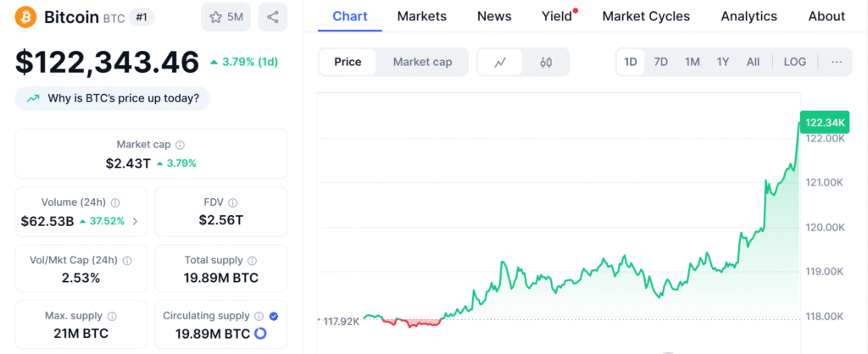Toggle the LOG scale option
Image resolution: width=868 pixels, height=354 pixels.
[795, 62]
